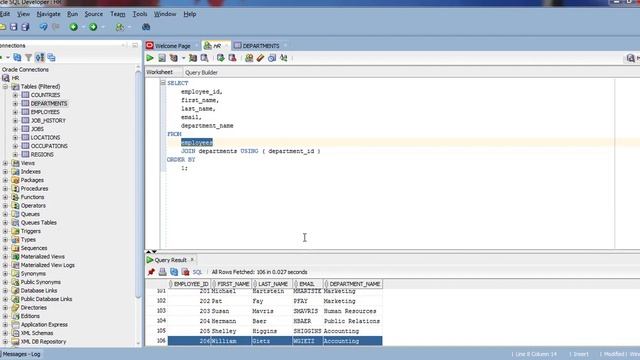Sort by the LAST_NAME column header
The width and height of the screenshot is (640, 360).
272,284
